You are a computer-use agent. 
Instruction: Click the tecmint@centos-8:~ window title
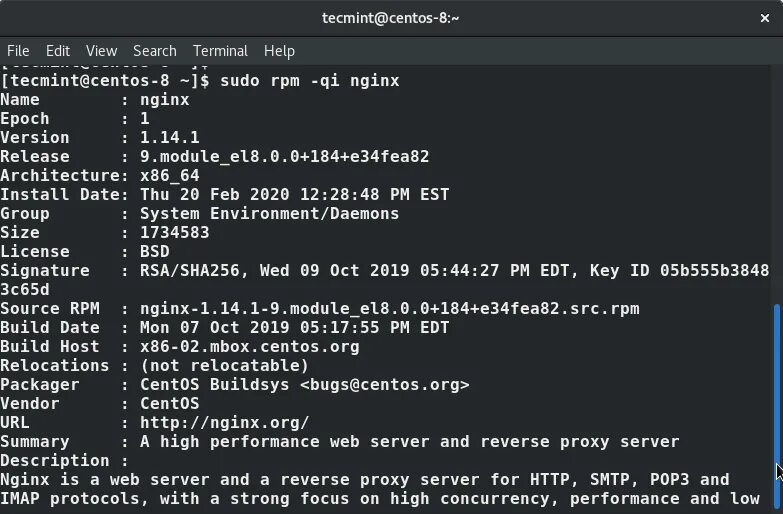391,17
